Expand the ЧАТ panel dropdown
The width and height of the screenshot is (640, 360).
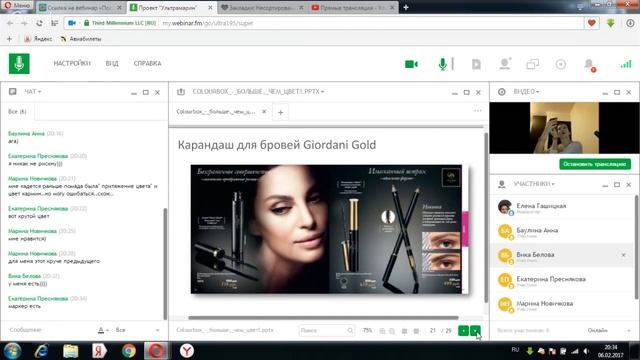click(x=33, y=91)
